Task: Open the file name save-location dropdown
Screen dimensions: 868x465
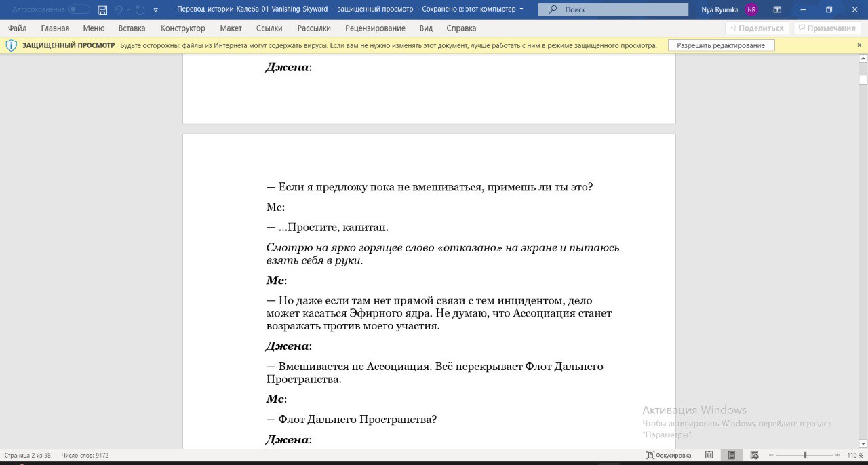Action: pos(521,9)
